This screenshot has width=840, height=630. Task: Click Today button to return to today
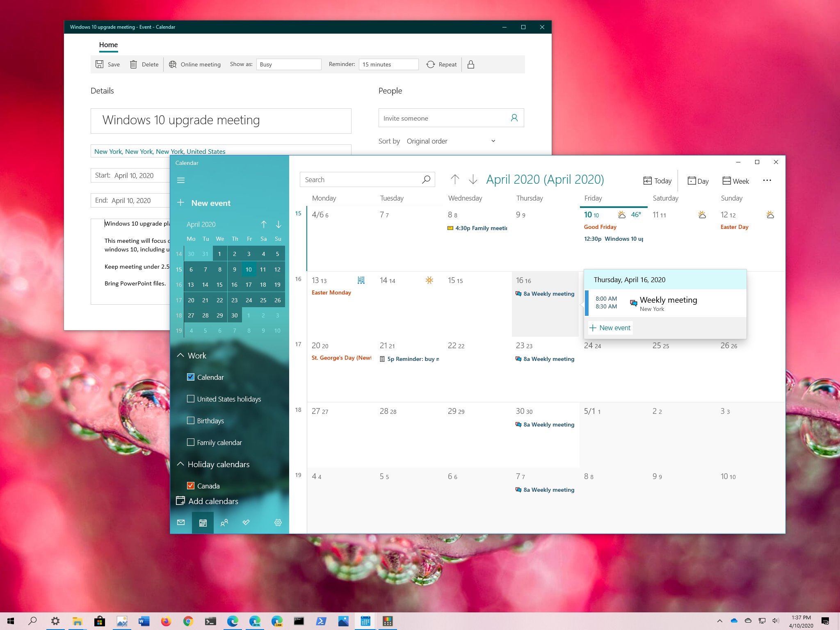(x=657, y=180)
